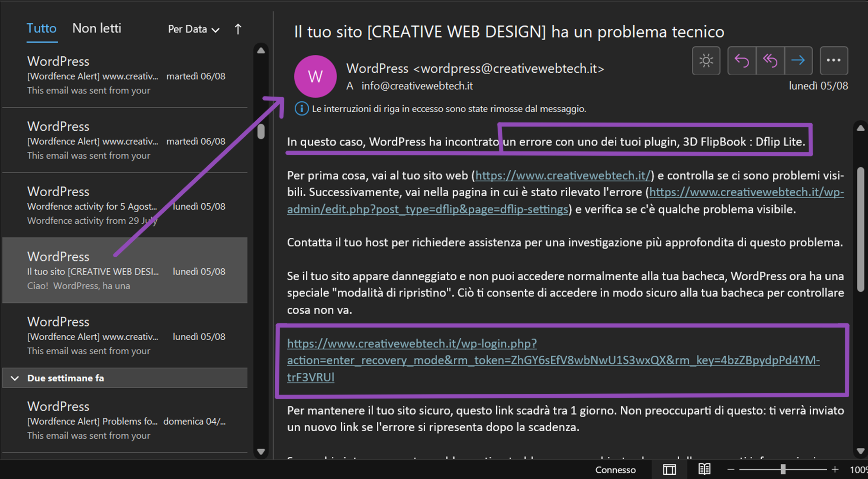Screen dimensions: 868x479
Task: Open second Wordfence Alert email martedì 06/08
Action: [x=125, y=140]
